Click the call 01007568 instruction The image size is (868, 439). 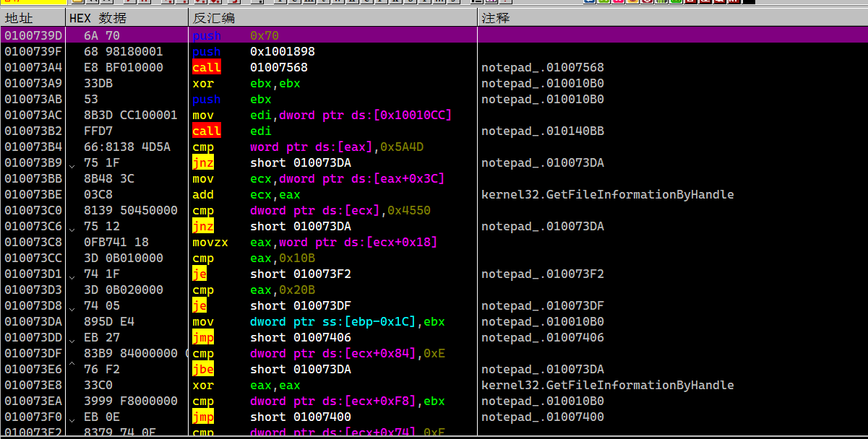click(249, 68)
